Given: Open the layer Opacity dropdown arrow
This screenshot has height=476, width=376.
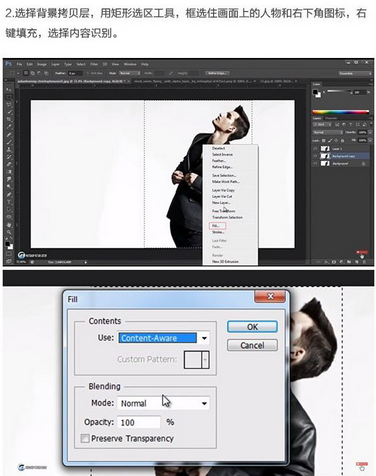Looking at the screenshot, I should click(369, 132).
